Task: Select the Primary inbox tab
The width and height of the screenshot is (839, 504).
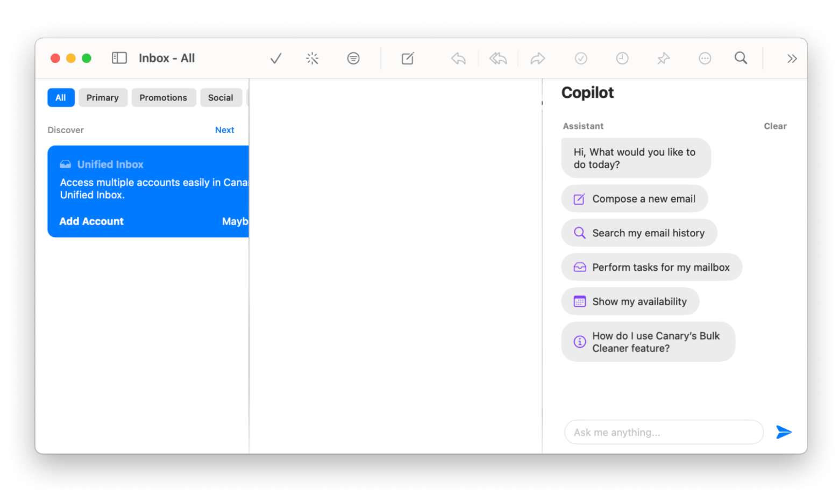Action: (103, 98)
